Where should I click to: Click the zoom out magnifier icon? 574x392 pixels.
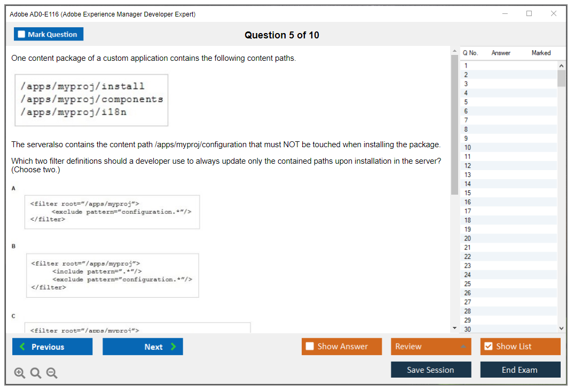point(52,373)
